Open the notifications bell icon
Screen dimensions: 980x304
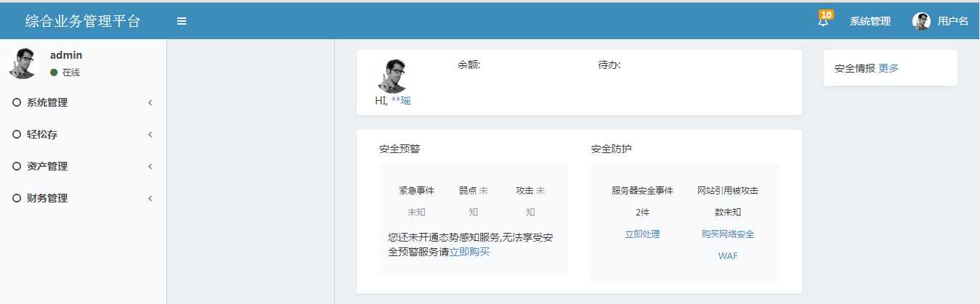pyautogui.click(x=822, y=22)
